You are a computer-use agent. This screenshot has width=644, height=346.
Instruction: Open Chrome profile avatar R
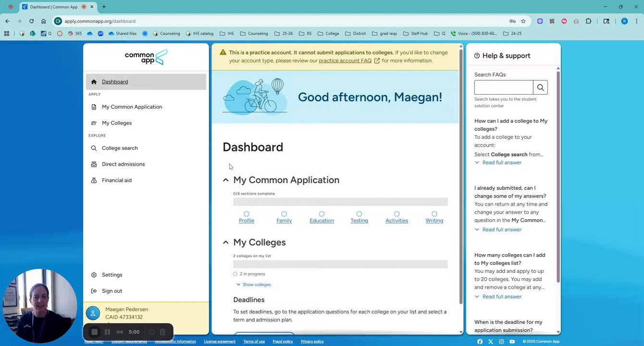coord(624,21)
